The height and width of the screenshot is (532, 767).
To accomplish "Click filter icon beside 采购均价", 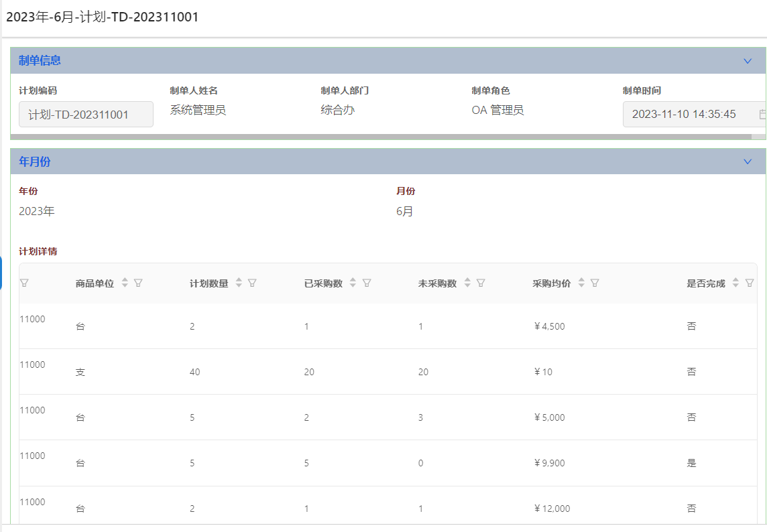I will [x=595, y=283].
